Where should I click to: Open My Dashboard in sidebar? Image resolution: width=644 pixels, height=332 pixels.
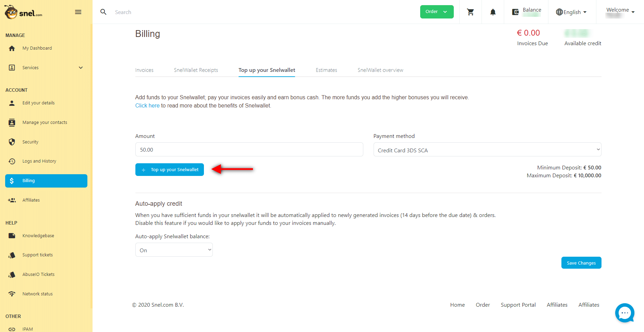point(37,48)
